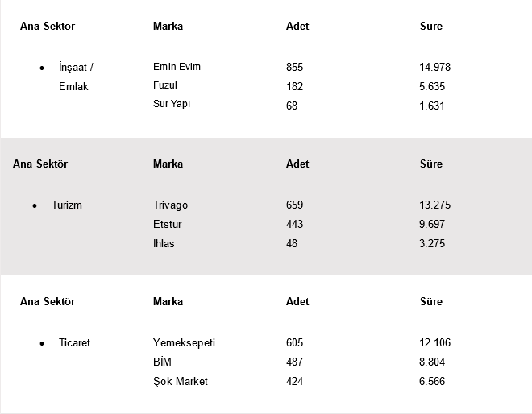Select the İhlas brand entry
This screenshot has height=414, width=532.
tap(164, 243)
